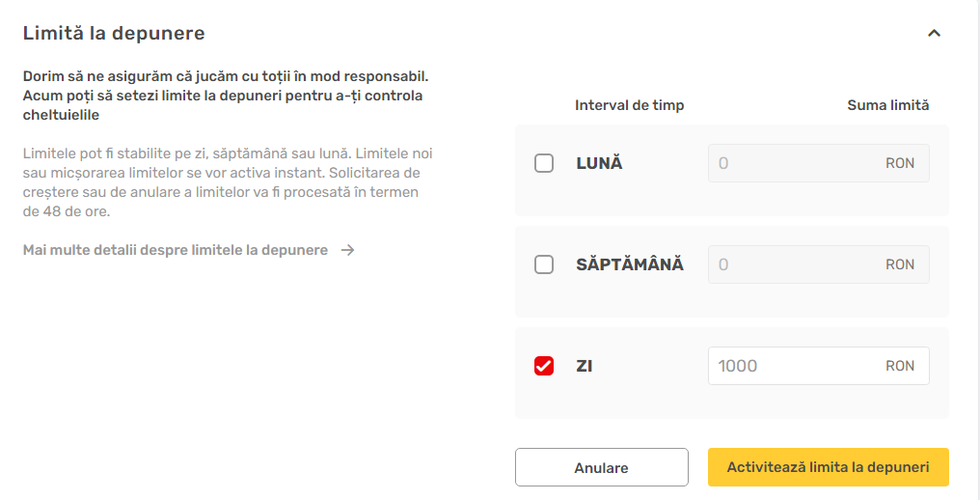Click RON currency suffix in SĂPTĂMÂNĂ row

click(x=899, y=264)
